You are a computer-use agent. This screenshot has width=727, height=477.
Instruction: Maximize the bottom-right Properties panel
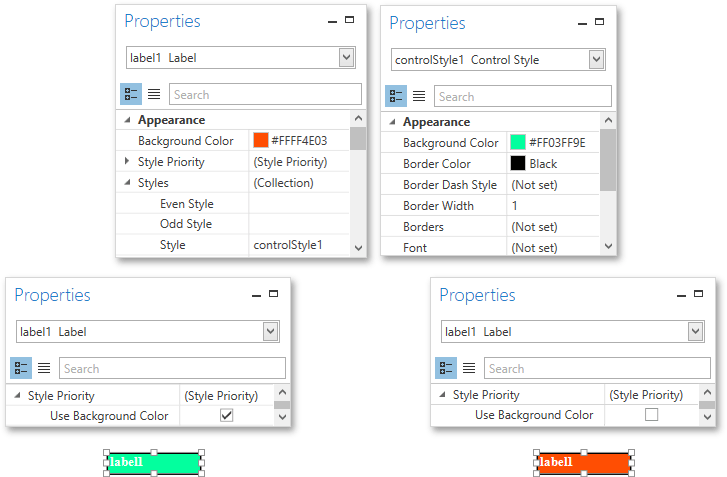tap(698, 293)
